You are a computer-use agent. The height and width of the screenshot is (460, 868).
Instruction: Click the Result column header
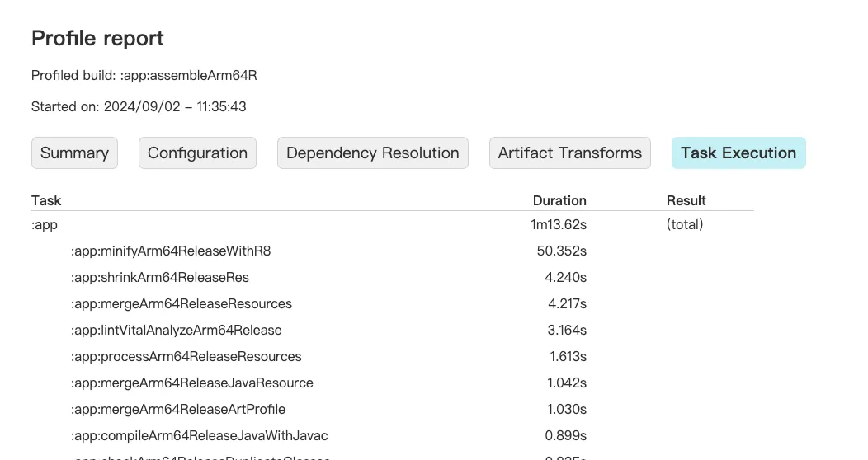[x=686, y=200]
